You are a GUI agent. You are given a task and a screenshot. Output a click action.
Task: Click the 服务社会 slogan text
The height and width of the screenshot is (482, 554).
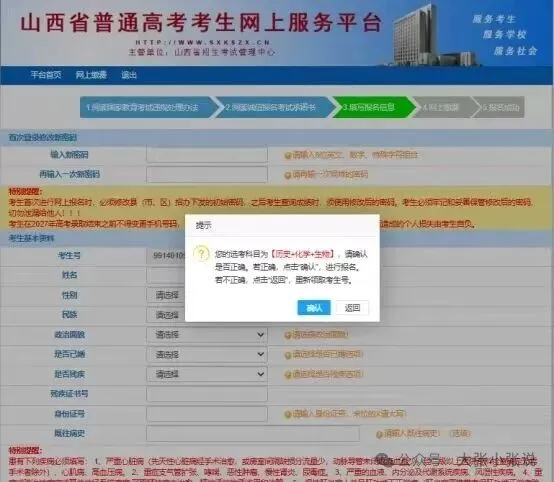pos(515,51)
